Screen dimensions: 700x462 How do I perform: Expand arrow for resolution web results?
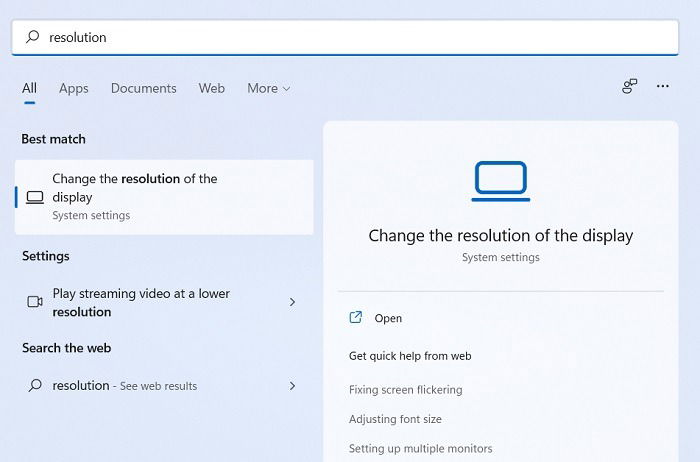292,386
